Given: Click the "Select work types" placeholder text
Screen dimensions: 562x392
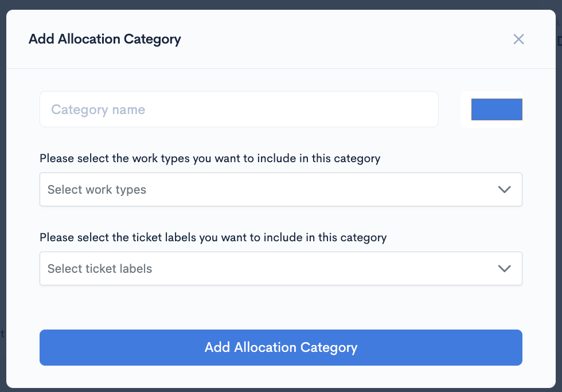Looking at the screenshot, I should click(x=97, y=190).
